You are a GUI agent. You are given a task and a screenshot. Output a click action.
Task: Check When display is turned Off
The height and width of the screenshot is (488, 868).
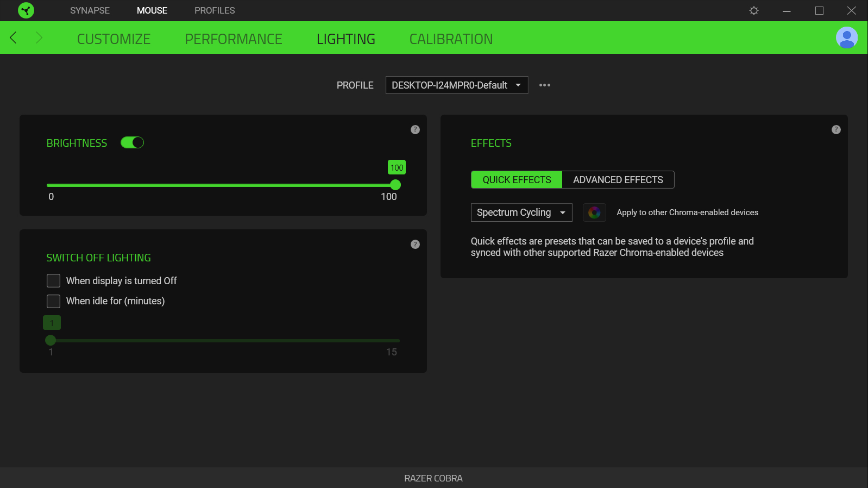click(x=53, y=281)
